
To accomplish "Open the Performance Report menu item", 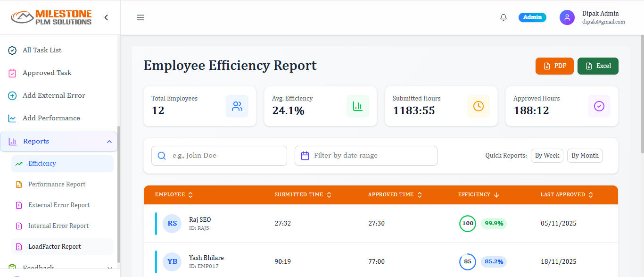I will 57,184.
